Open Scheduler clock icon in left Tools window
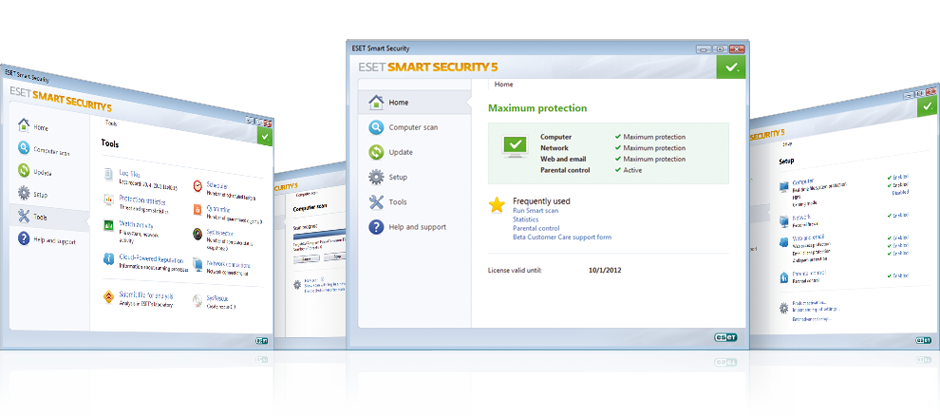This screenshot has width=940, height=418. tap(198, 186)
